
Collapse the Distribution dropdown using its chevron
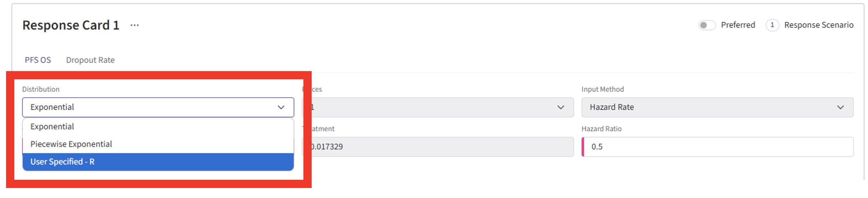click(281, 107)
